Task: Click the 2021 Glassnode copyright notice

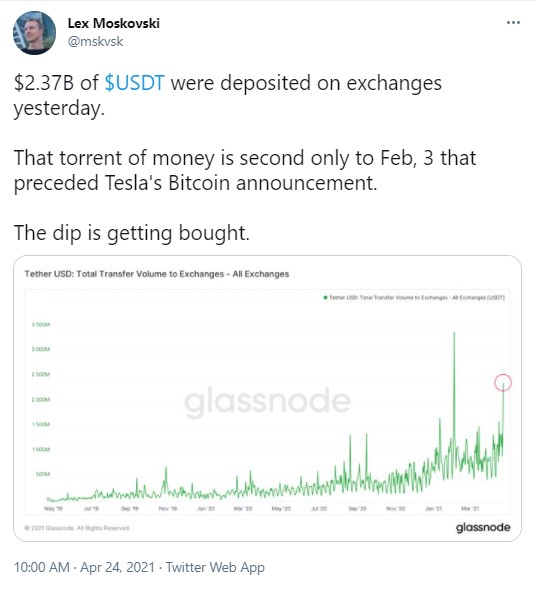Action: (77, 528)
